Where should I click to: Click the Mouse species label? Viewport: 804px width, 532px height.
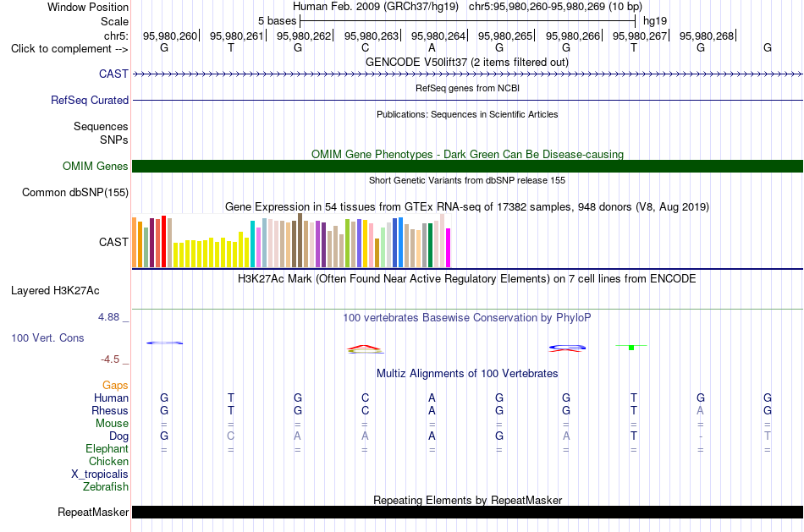(112, 424)
